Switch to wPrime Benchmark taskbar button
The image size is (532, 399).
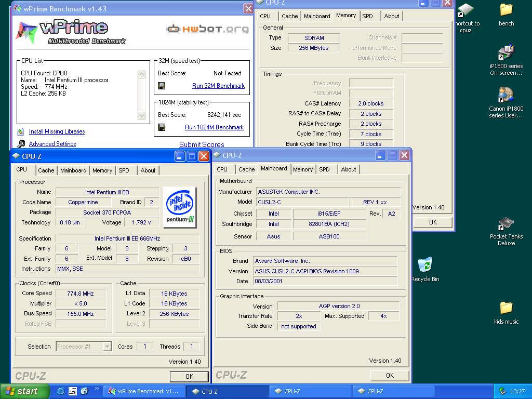pyautogui.click(x=144, y=391)
